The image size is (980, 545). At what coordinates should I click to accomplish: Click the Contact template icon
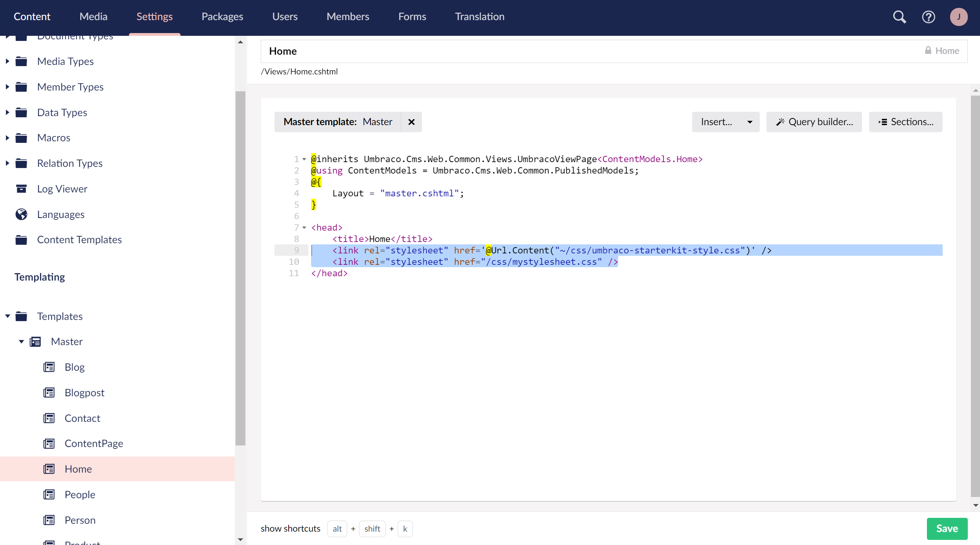coord(49,418)
